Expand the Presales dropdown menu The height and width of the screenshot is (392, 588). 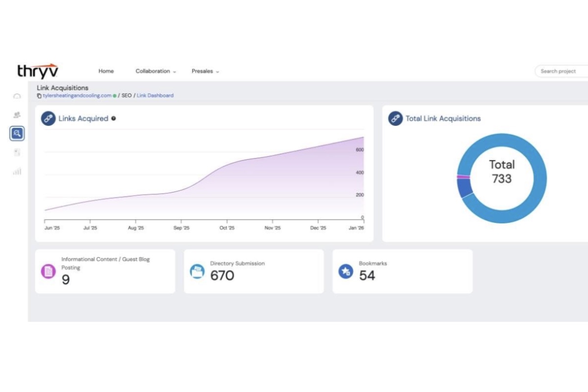coord(205,71)
